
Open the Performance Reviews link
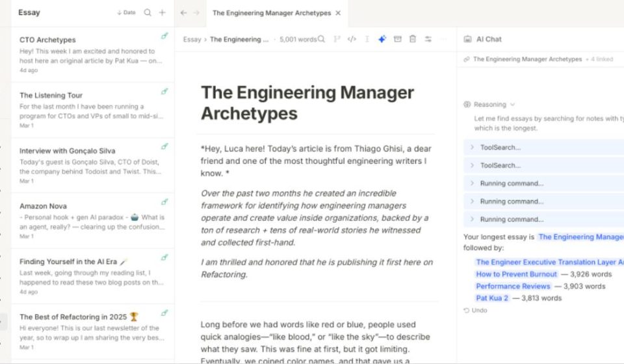pyautogui.click(x=513, y=286)
